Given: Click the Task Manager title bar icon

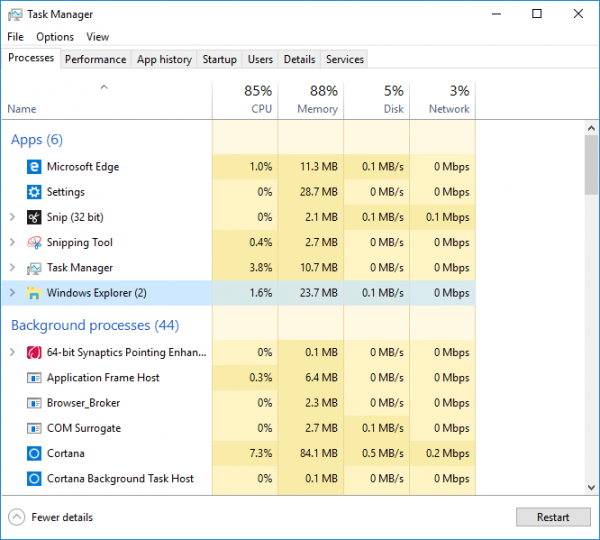Looking at the screenshot, I should pos(15,15).
